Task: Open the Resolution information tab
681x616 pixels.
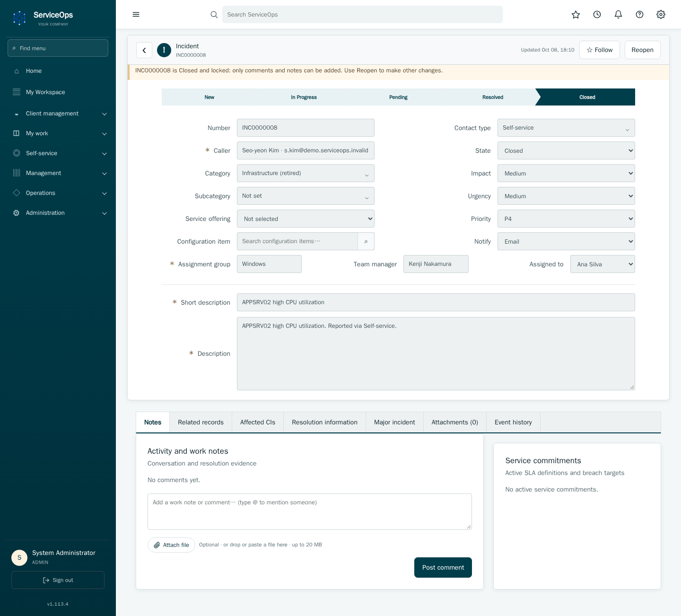Action: [x=324, y=422]
